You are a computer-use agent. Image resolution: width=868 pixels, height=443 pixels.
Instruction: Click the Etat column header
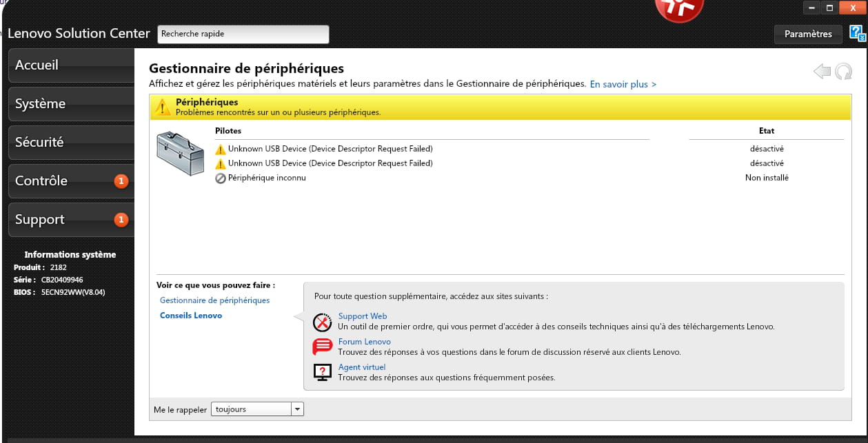click(767, 130)
